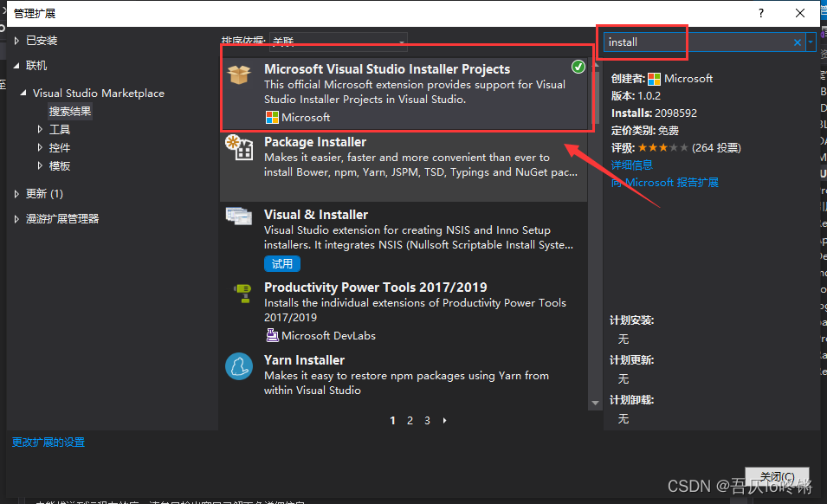
Task: Select Microsoft Visual Studio Installer Projects title
Action: [387, 69]
